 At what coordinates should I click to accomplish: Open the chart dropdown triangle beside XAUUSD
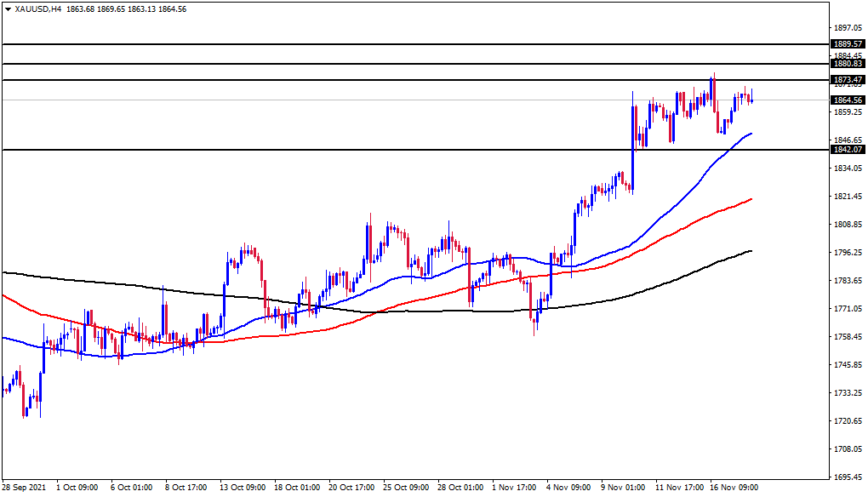[x=8, y=9]
